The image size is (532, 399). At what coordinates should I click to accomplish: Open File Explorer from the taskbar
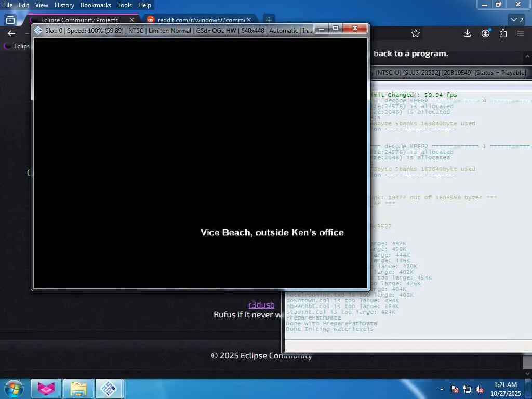point(78,389)
